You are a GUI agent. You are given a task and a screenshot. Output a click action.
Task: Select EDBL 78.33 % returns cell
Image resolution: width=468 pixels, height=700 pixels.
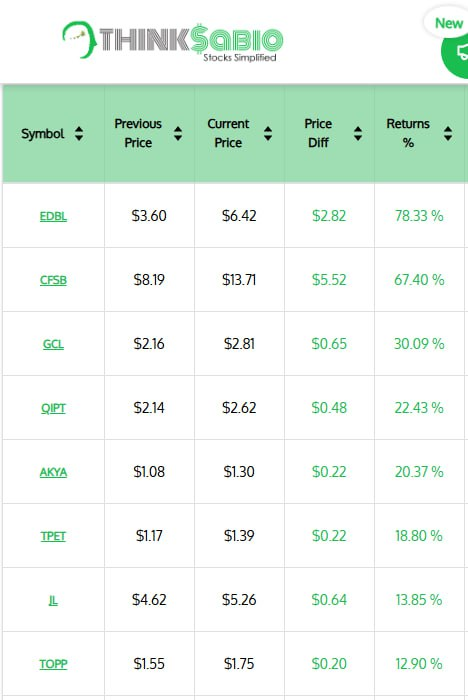419,216
